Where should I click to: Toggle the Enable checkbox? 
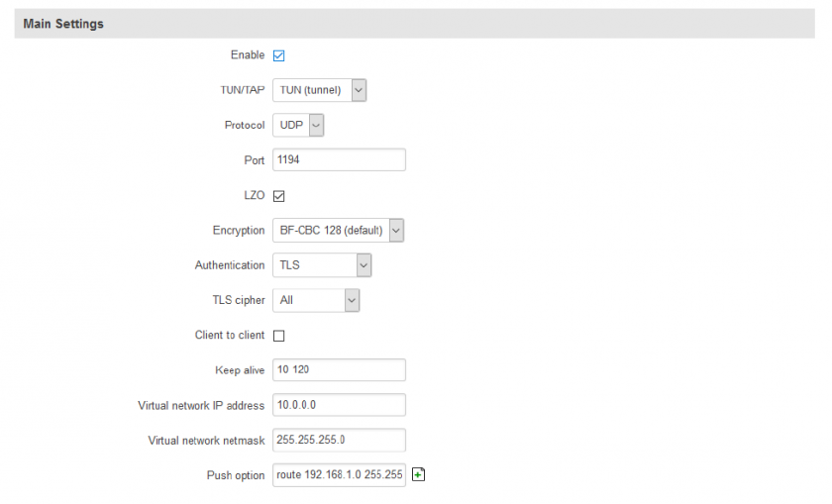278,55
